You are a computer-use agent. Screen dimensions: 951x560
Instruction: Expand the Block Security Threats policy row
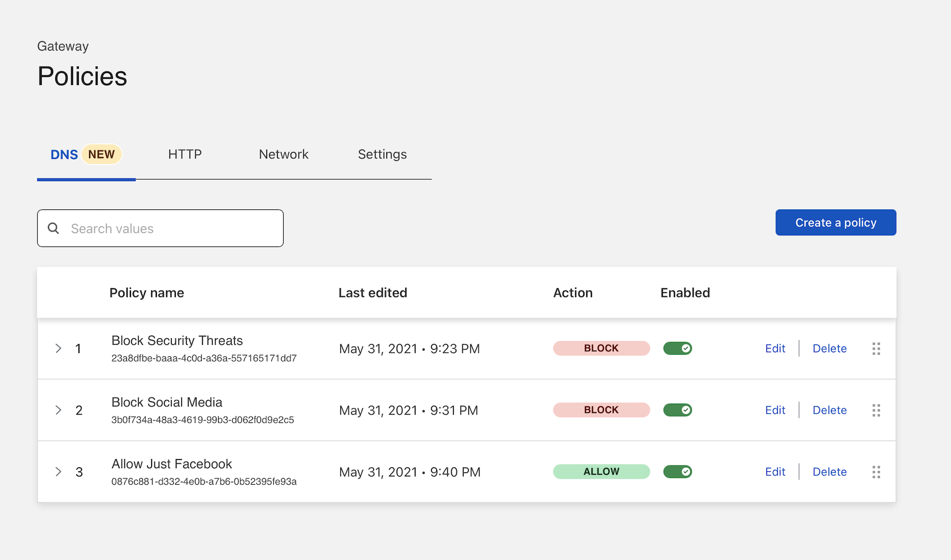pos(58,349)
